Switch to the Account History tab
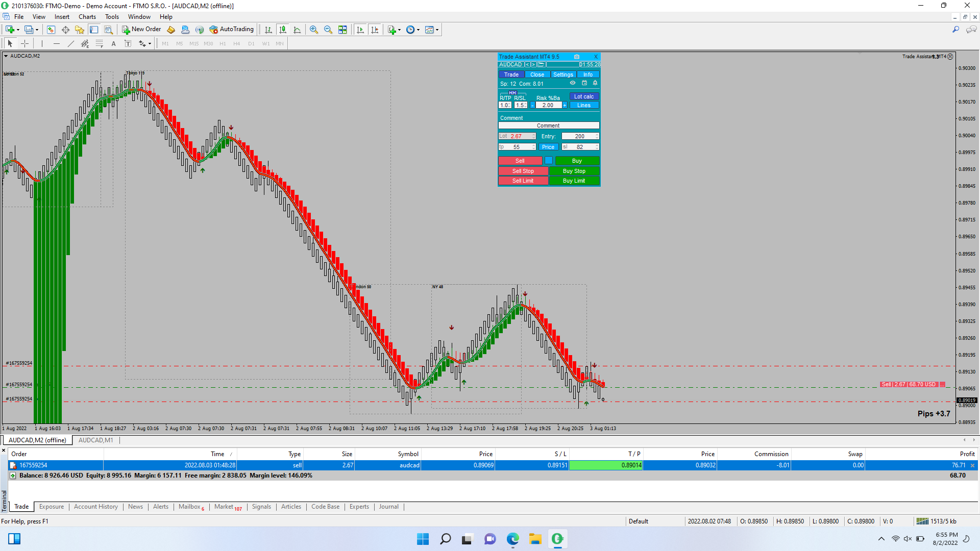 (95, 507)
